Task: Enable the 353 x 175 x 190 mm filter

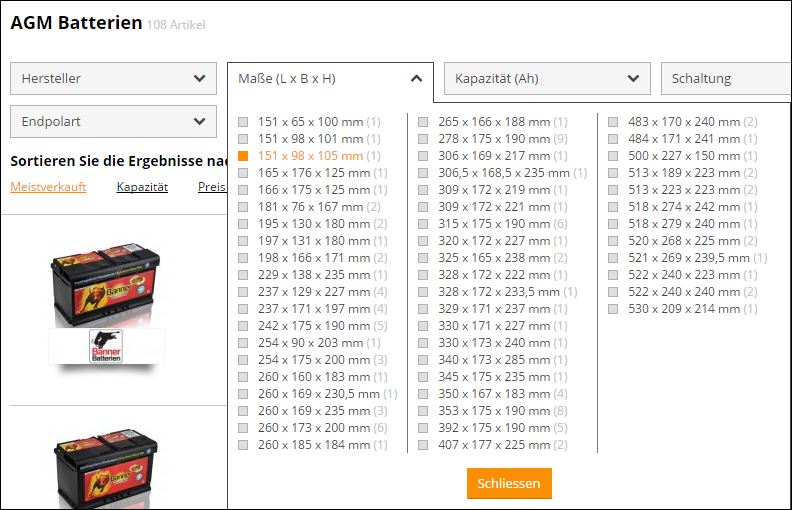Action: coord(423,411)
